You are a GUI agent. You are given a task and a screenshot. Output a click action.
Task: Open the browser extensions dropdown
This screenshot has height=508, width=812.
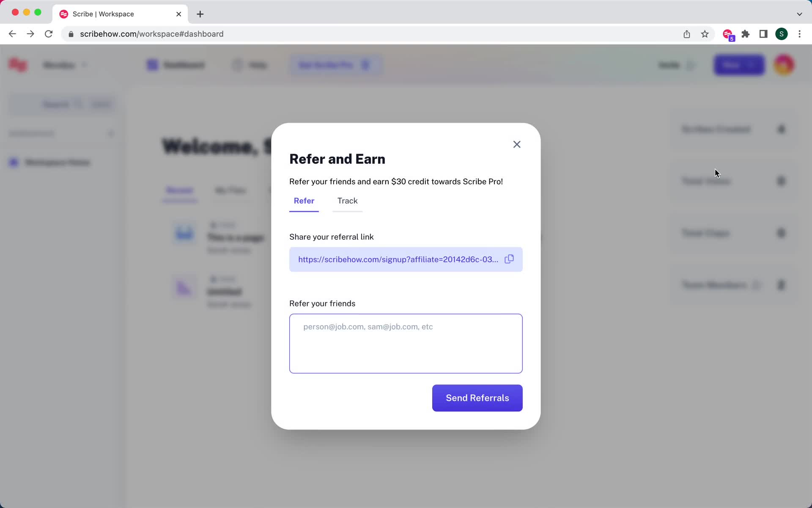[746, 33]
